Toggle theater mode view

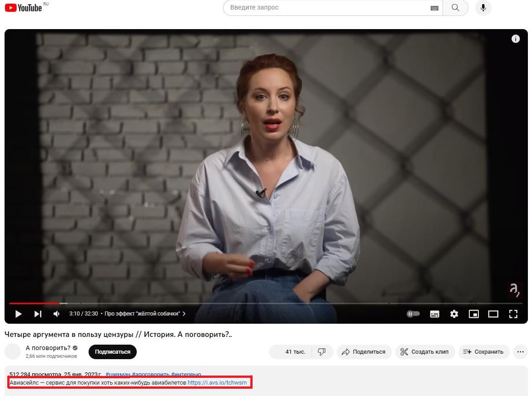tap(493, 314)
